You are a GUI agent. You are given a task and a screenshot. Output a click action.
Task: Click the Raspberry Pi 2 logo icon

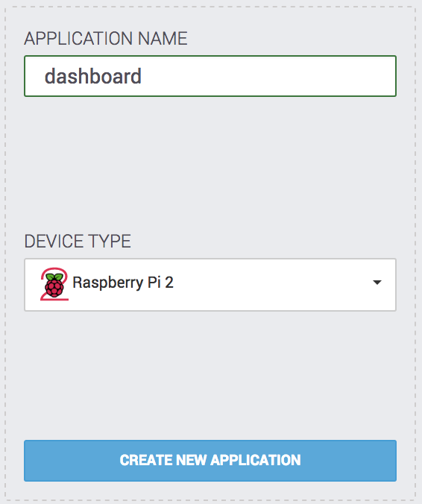(54, 284)
